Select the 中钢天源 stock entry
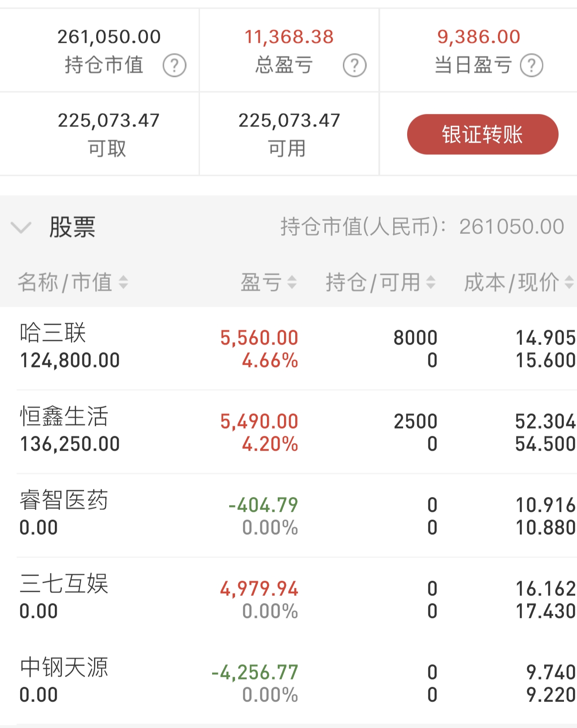Viewport: 577px width, 728px height. pos(288,683)
